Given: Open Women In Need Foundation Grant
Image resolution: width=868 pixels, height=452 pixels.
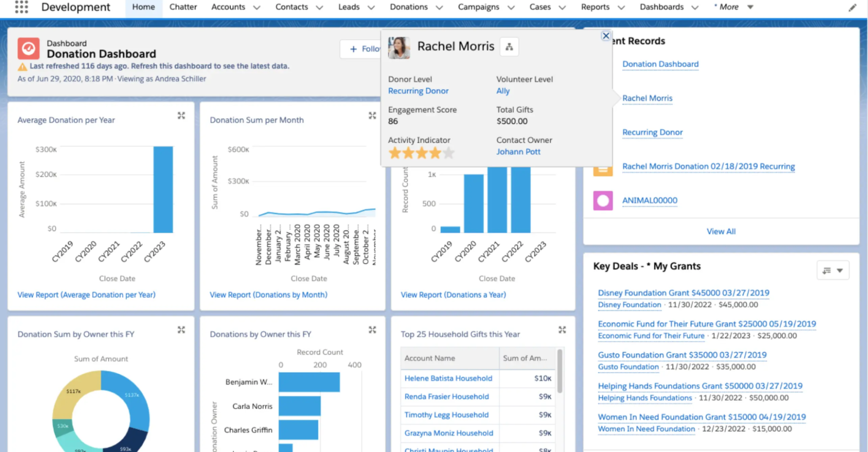Looking at the screenshot, I should 701,417.
